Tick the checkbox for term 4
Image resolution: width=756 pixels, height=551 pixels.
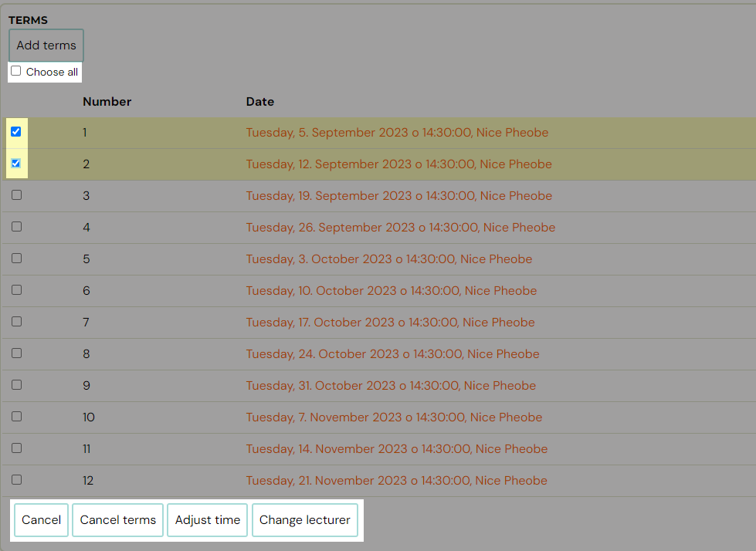tap(17, 227)
